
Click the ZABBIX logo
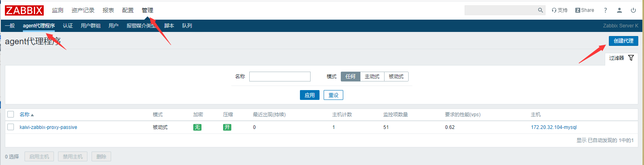pyautogui.click(x=24, y=10)
